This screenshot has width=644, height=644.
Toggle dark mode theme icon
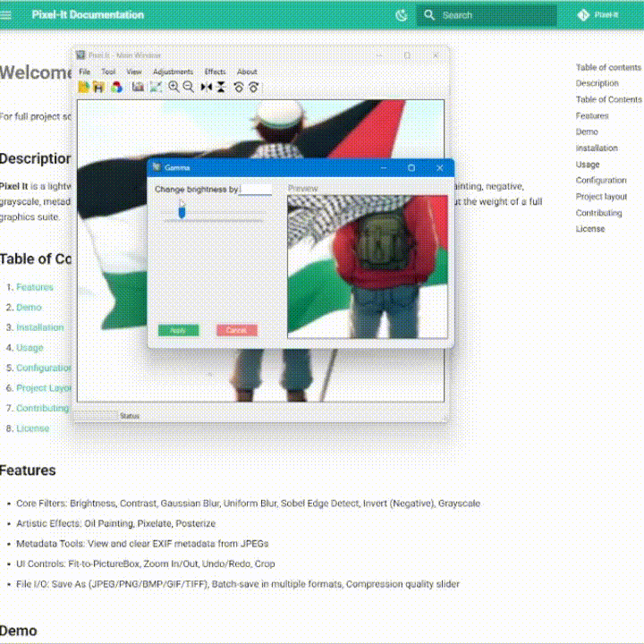(x=402, y=15)
